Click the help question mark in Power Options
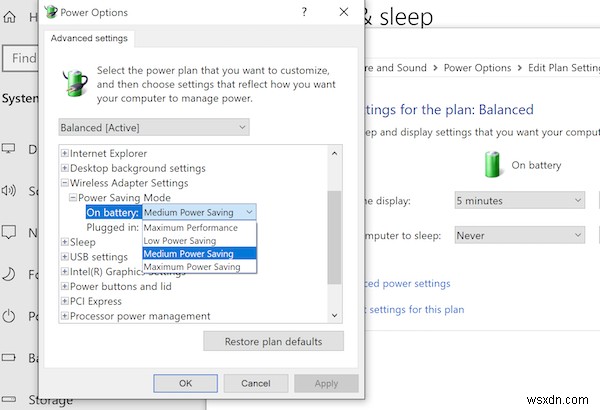 pos(304,12)
